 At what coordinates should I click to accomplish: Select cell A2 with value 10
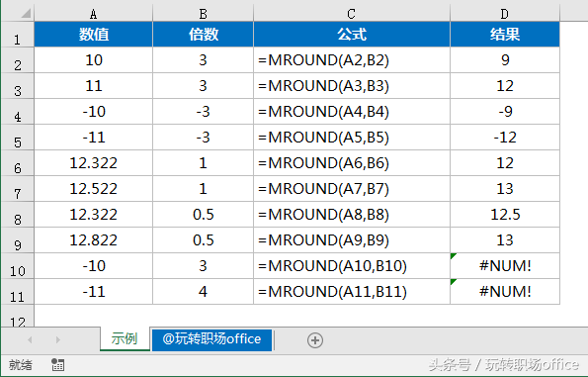[93, 60]
